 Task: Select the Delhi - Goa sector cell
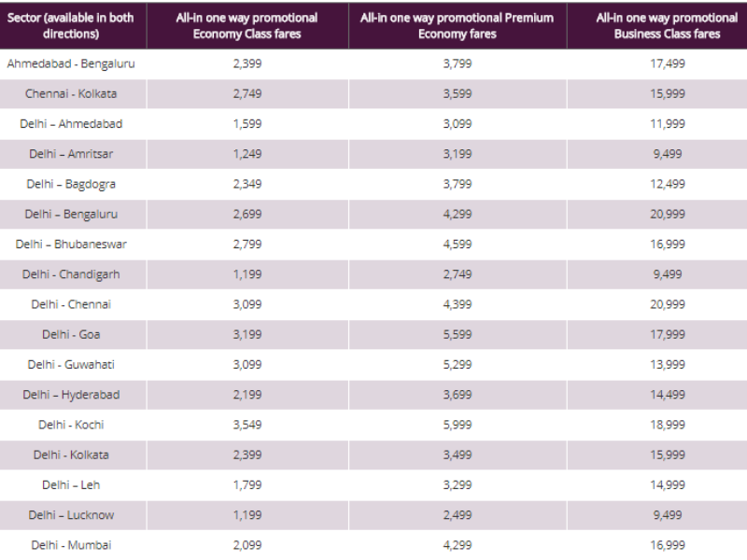tap(71, 334)
